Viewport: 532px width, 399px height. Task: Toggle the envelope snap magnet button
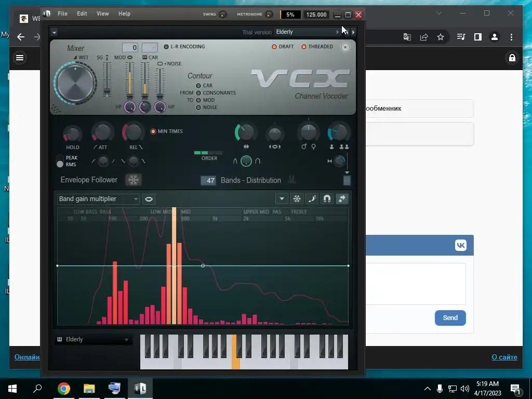[327, 199]
